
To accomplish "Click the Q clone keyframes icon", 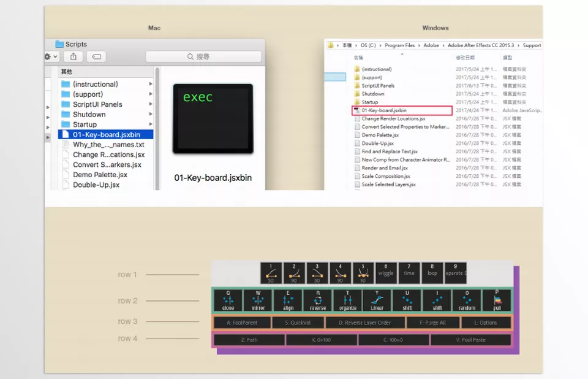I will pos(228,300).
